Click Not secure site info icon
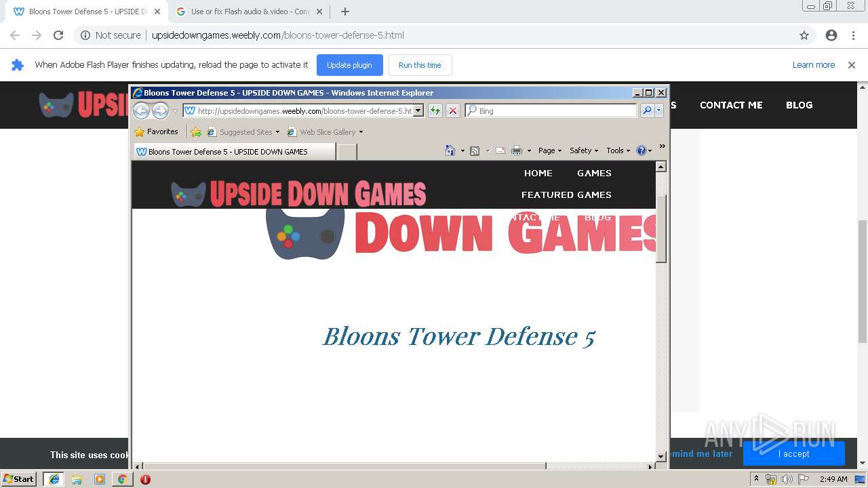This screenshot has height=488, width=868. (x=85, y=35)
